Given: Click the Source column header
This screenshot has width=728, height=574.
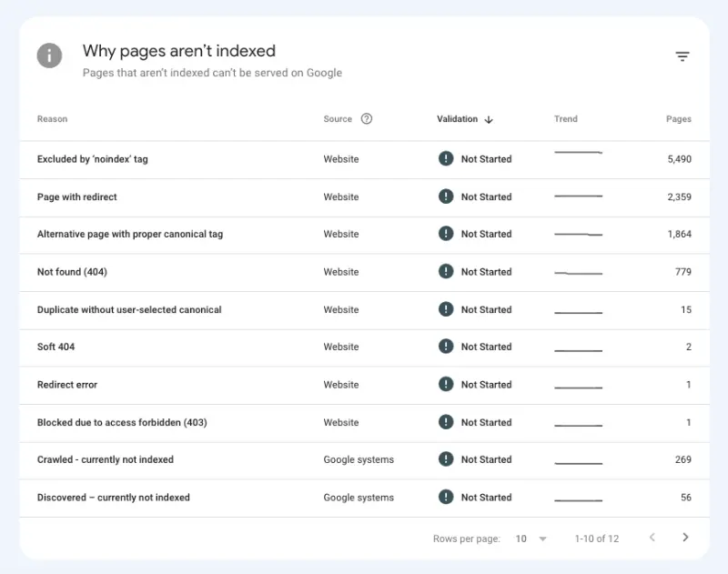Looking at the screenshot, I should click(338, 119).
